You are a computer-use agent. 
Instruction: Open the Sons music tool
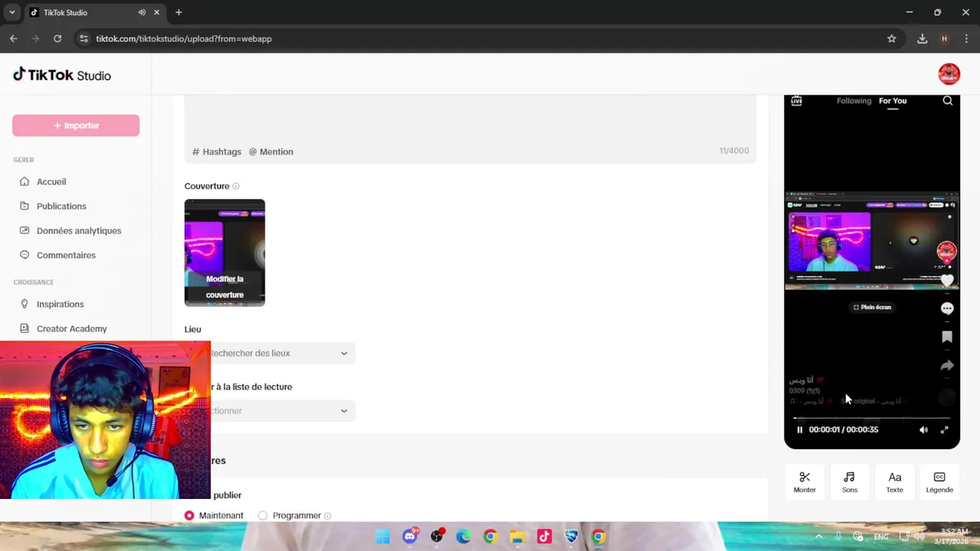tap(850, 482)
